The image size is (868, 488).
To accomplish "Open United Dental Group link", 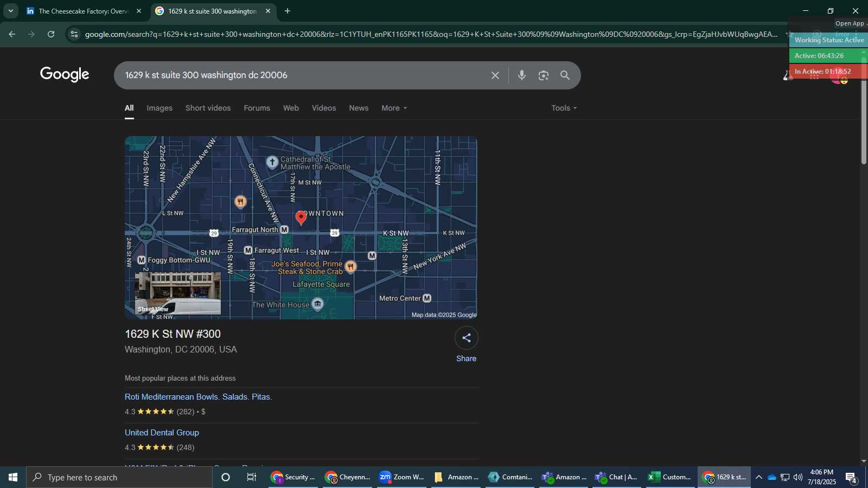I will [x=162, y=433].
